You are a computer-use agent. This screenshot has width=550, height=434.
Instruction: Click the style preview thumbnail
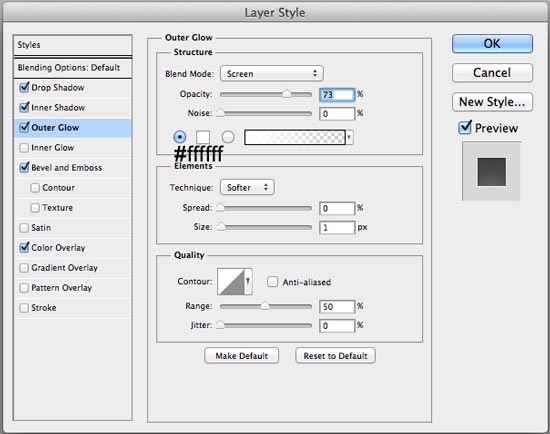coord(491,171)
